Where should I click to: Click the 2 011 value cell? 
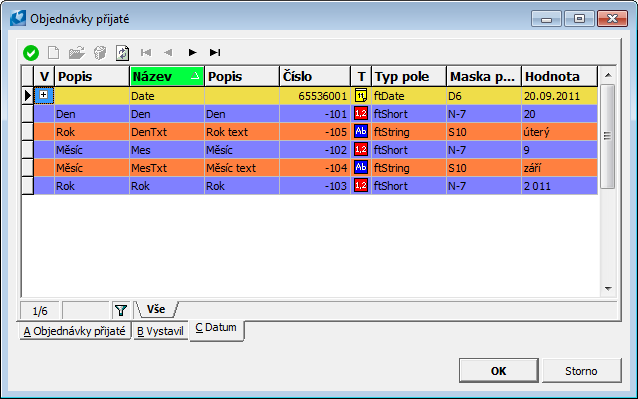(x=559, y=186)
